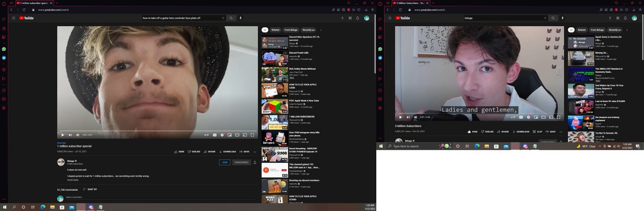Open YouTube guide menu in left window
This screenshot has width=644, height=211.
click(13, 18)
